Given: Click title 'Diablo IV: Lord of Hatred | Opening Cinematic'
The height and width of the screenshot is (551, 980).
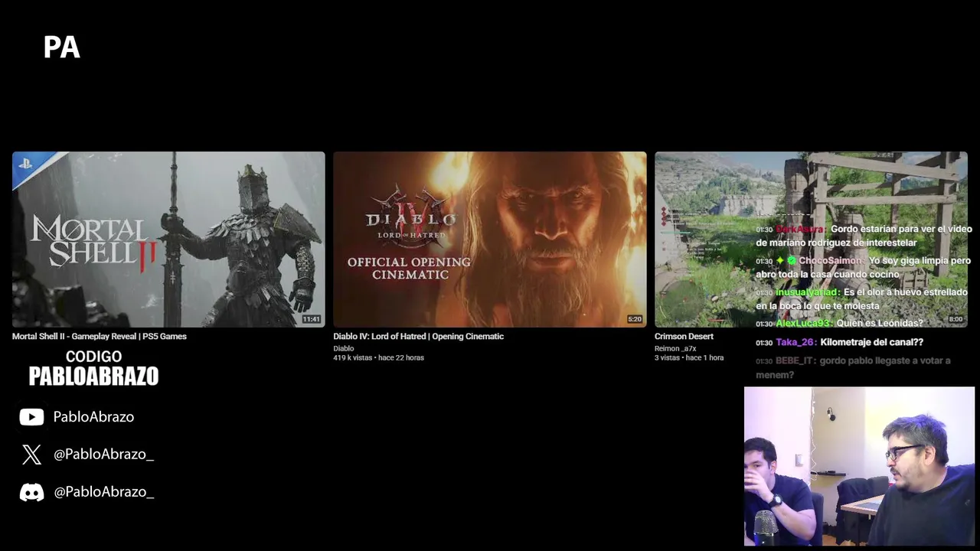Looking at the screenshot, I should 418,336.
